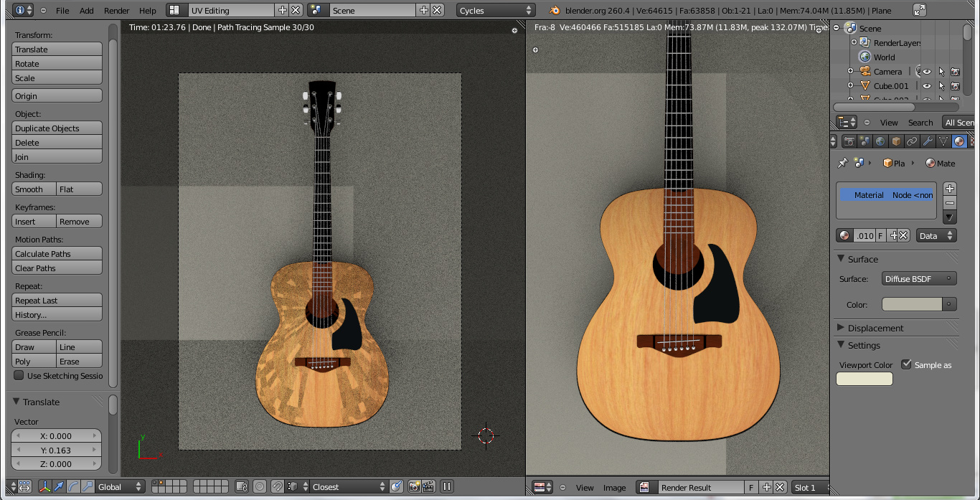Click the Smooth shading button

pos(34,189)
